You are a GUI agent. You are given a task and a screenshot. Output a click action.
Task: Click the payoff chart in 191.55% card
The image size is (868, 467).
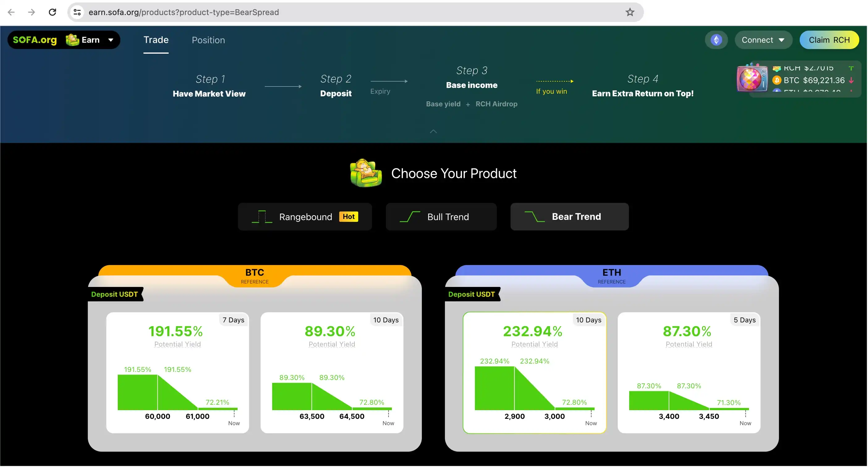[x=178, y=392]
